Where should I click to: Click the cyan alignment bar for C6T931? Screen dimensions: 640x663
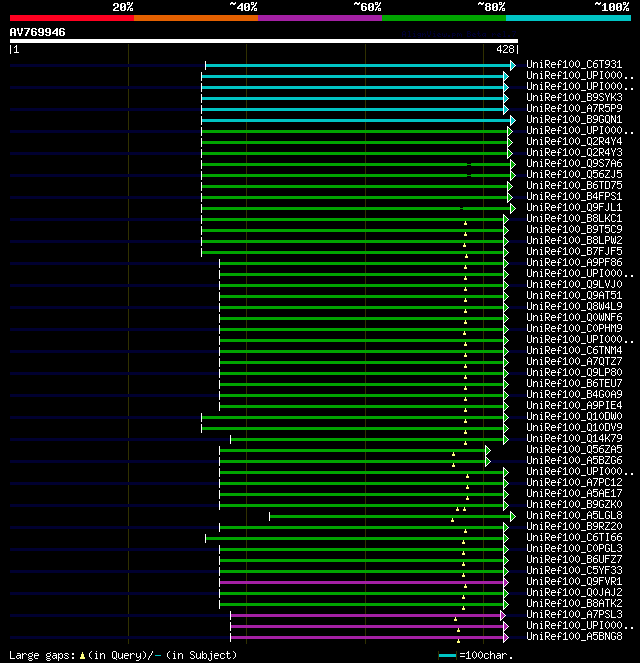point(360,66)
